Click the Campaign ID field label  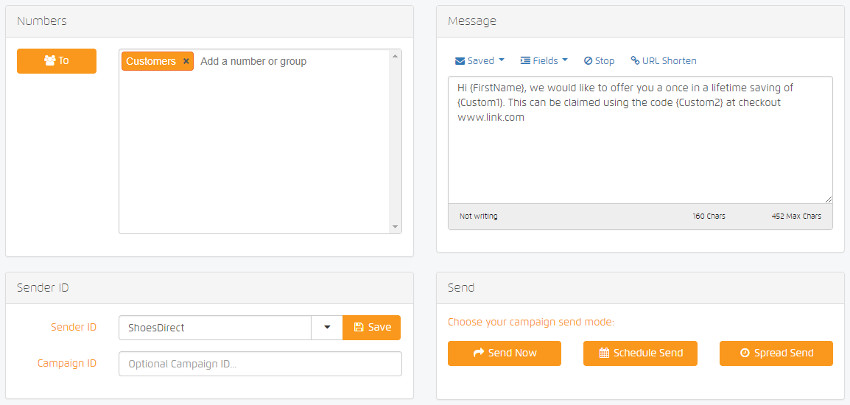pyautogui.click(x=67, y=363)
